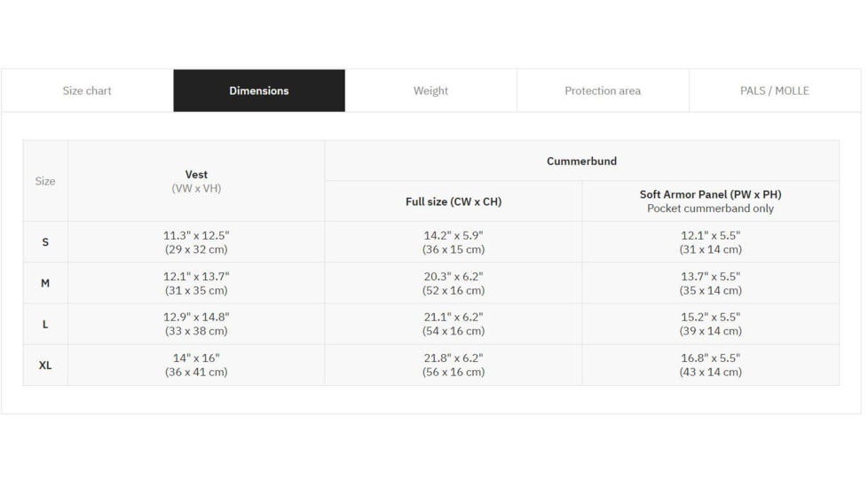Switch to the Size chart tab
868x488 pixels.
87,91
